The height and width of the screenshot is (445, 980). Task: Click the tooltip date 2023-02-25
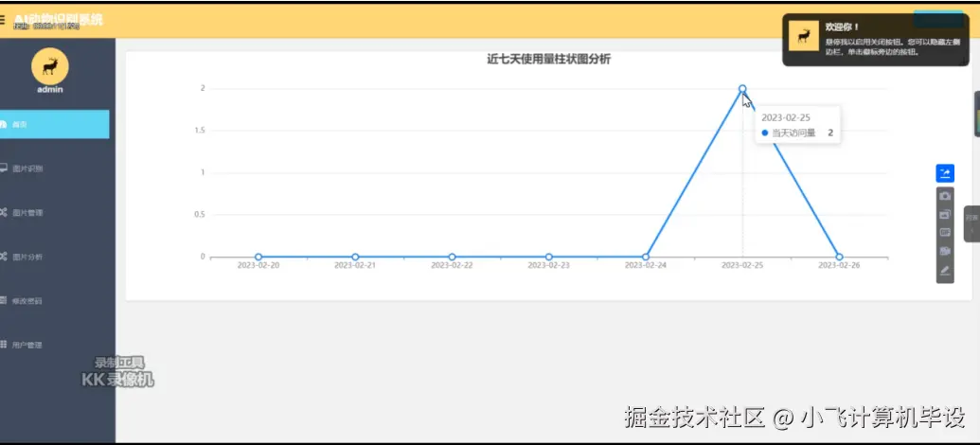[x=786, y=117]
